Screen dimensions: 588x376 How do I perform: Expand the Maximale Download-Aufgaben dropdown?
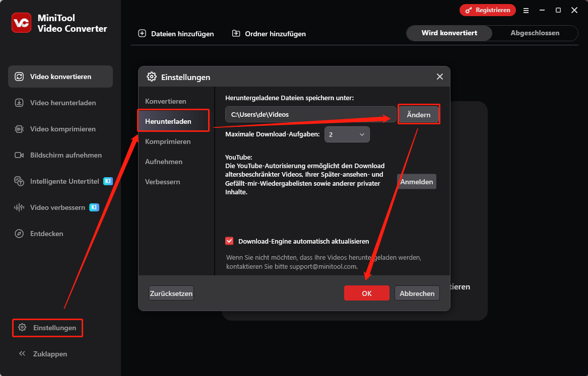pyautogui.click(x=347, y=134)
